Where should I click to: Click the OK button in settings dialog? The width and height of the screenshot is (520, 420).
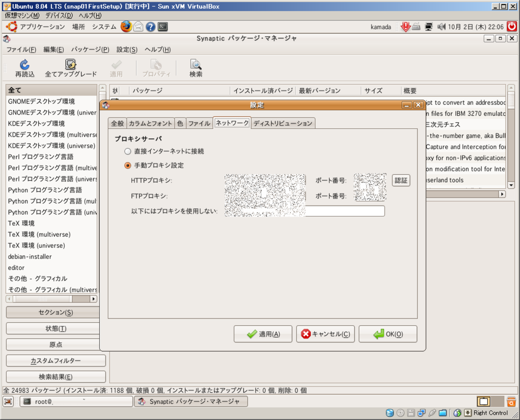388,334
